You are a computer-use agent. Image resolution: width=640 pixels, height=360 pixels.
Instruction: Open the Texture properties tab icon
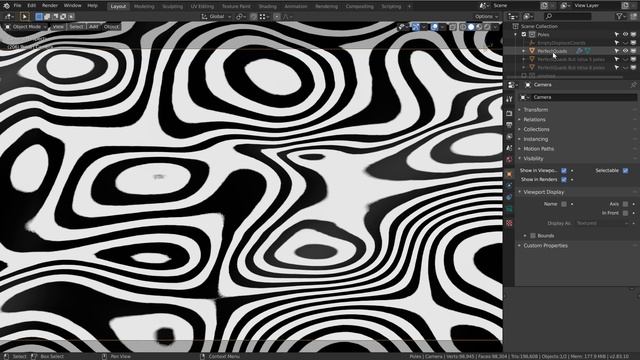coord(509,223)
